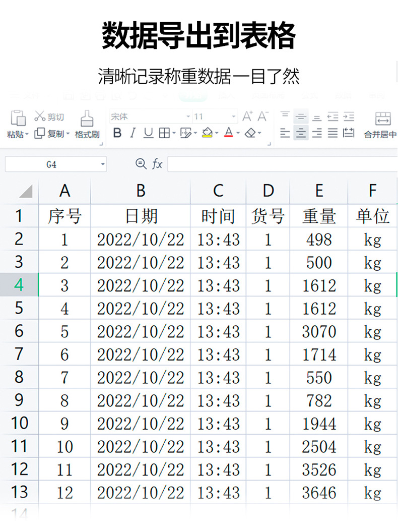Viewport: 398px width, 532px height.
Task: Select column C header
Action: 218,191
